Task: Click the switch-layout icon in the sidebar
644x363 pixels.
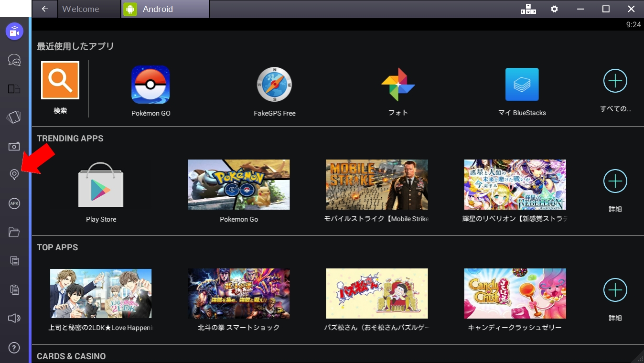Action: 14,89
